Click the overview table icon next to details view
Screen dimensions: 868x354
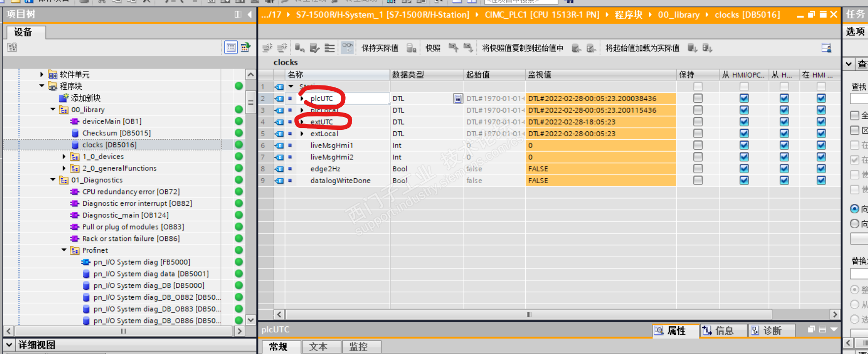246,47
